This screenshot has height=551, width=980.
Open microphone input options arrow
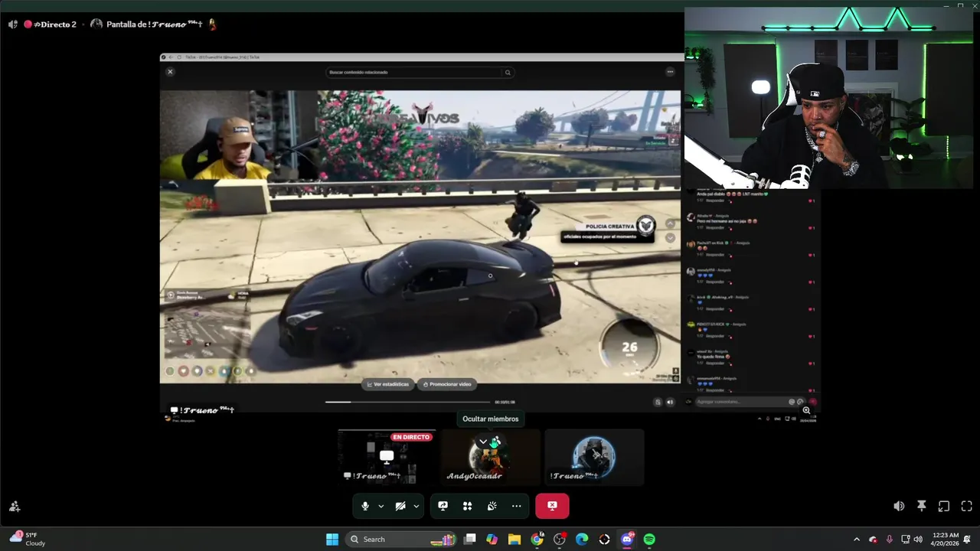tap(381, 506)
